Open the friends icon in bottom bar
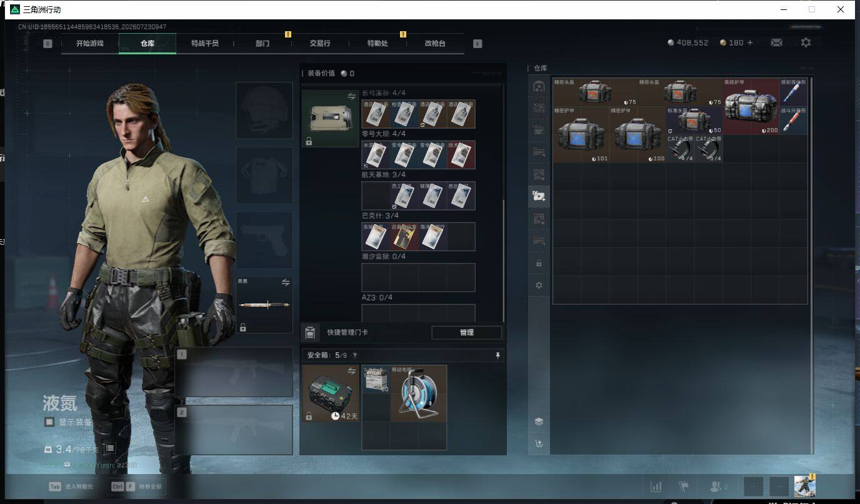This screenshot has height=504, width=860. click(x=716, y=487)
